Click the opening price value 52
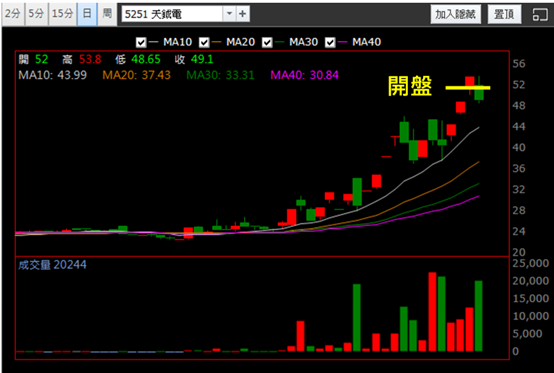The image size is (554, 373). (x=42, y=59)
